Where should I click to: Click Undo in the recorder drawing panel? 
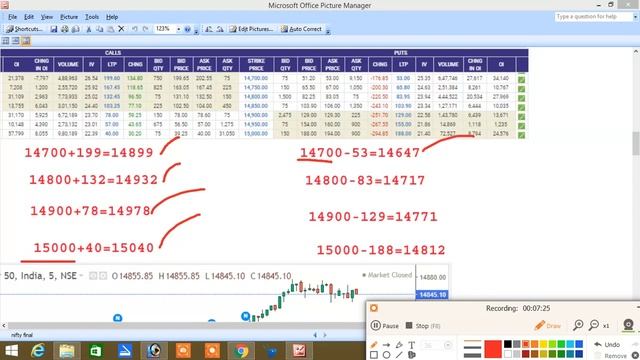pyautogui.click(x=607, y=344)
